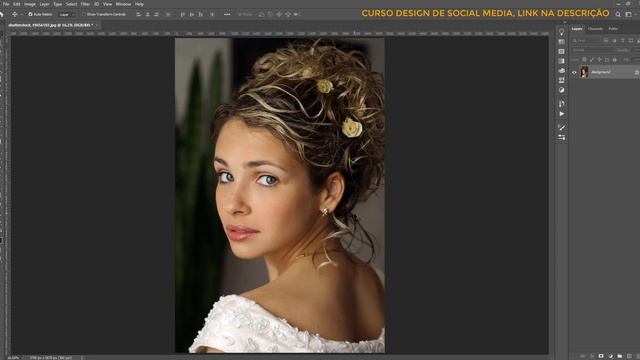This screenshot has height=360, width=640.
Task: Click the Lock all icon
Action: pos(615,60)
